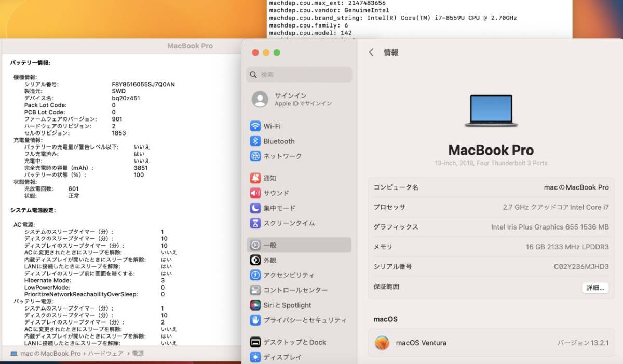Click the 検索 search field
The width and height of the screenshot is (623, 364).
[299, 74]
